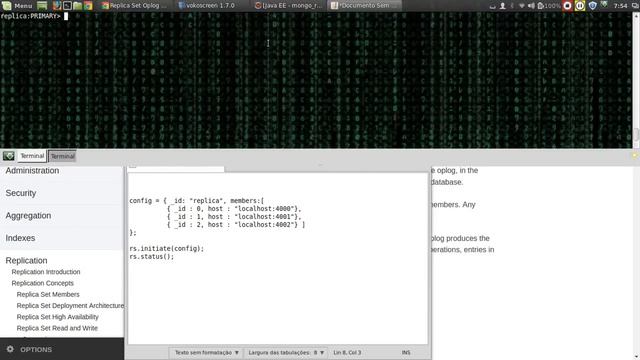Click the config = line in editor
Screen dimensions: 640x360
196,201
